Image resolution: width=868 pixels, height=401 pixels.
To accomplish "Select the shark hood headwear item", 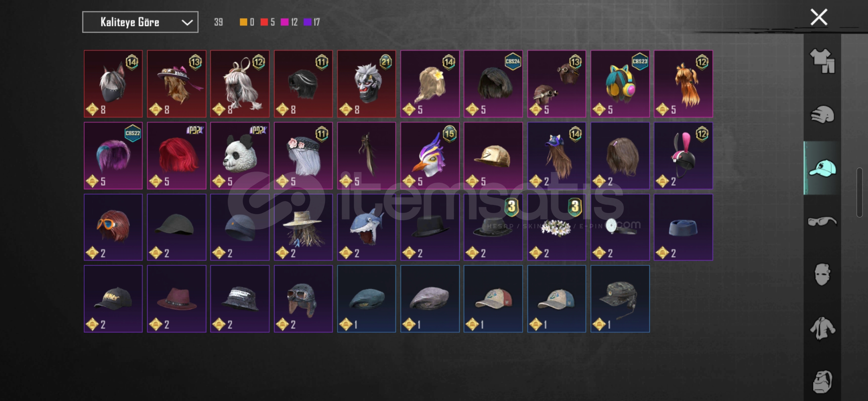I will click(x=366, y=227).
